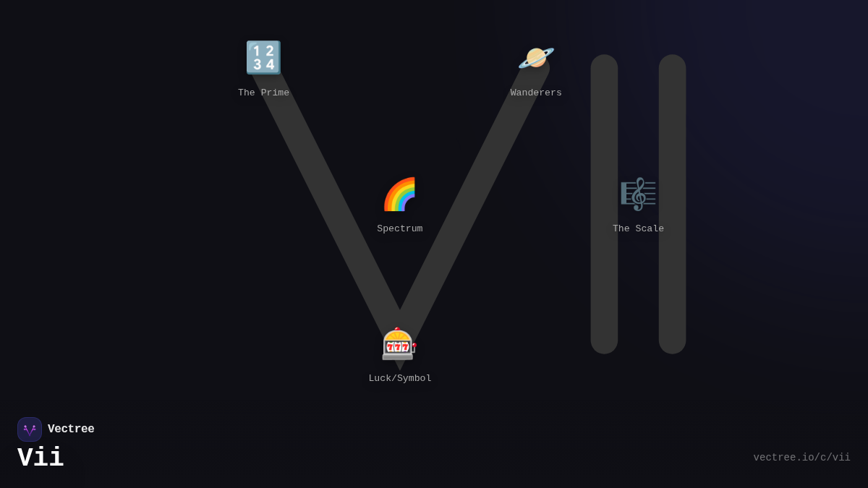Select the ringed planet Wanderers icon
This screenshot has width=868, height=488.
pyautogui.click(x=536, y=58)
